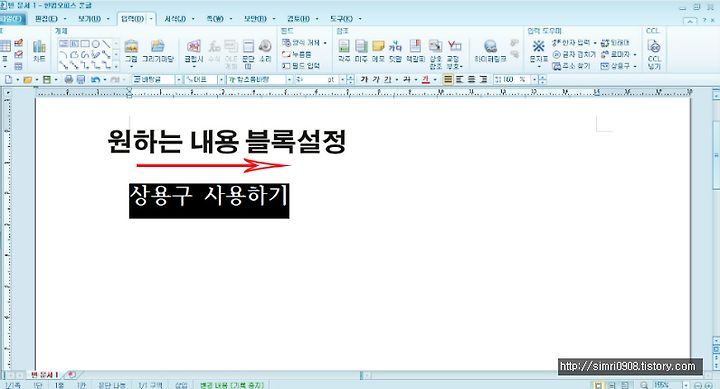Viewport: 720px width, 389px height.
Task: Select the 빈 문서 1 document tab
Action: point(45,375)
